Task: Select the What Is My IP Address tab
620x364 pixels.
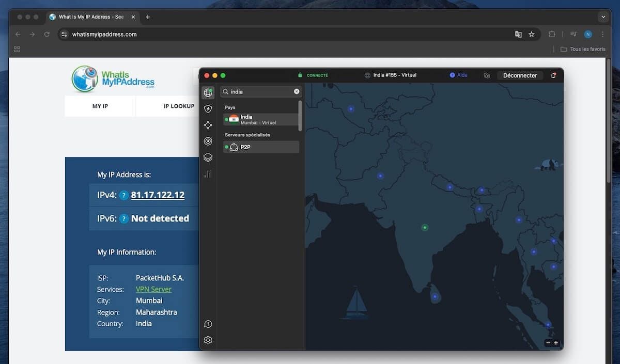Action: [92, 17]
